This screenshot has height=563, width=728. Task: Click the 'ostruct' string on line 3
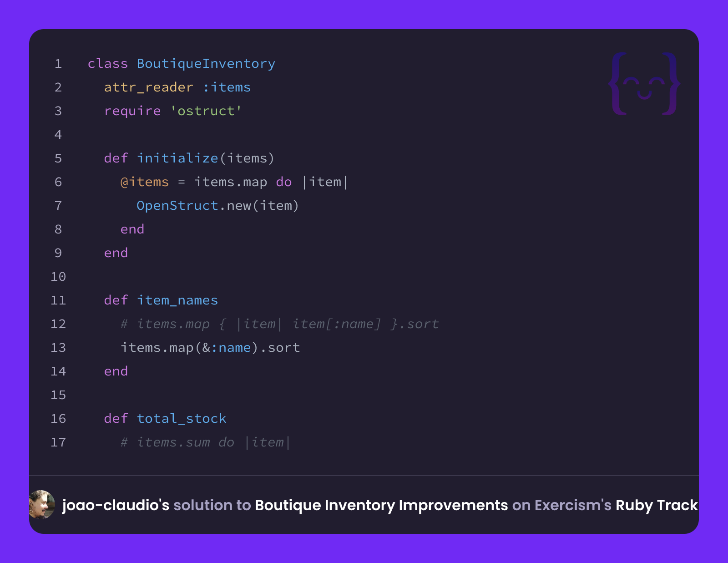click(206, 111)
